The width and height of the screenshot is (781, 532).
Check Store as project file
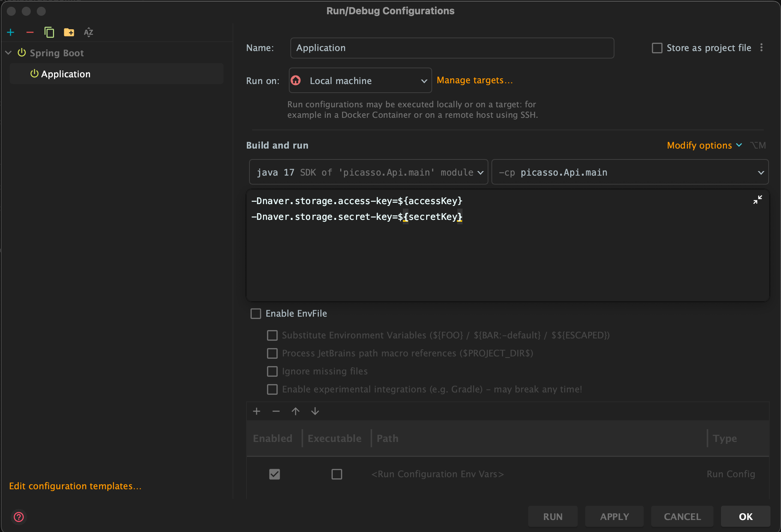657,48
